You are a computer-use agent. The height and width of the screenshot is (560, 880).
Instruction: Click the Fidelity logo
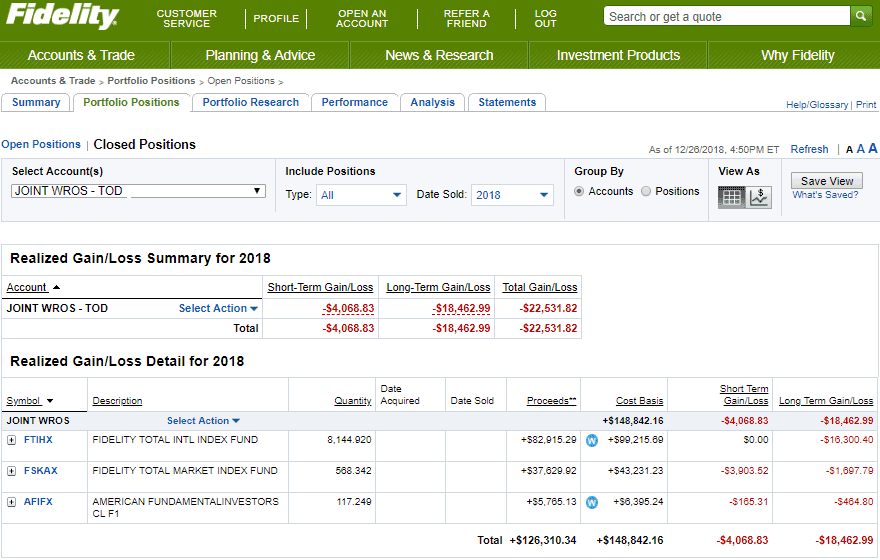(x=62, y=16)
